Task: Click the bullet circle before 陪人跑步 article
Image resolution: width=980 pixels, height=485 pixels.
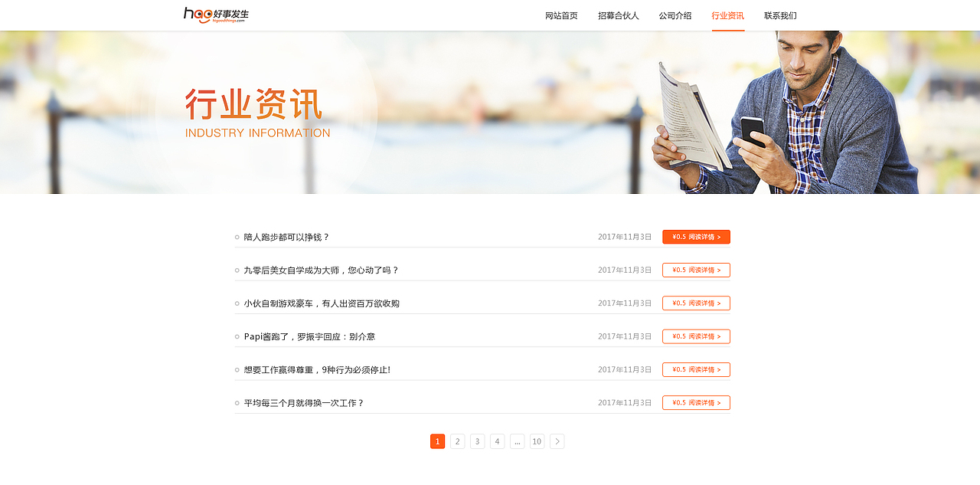Action: [237, 238]
